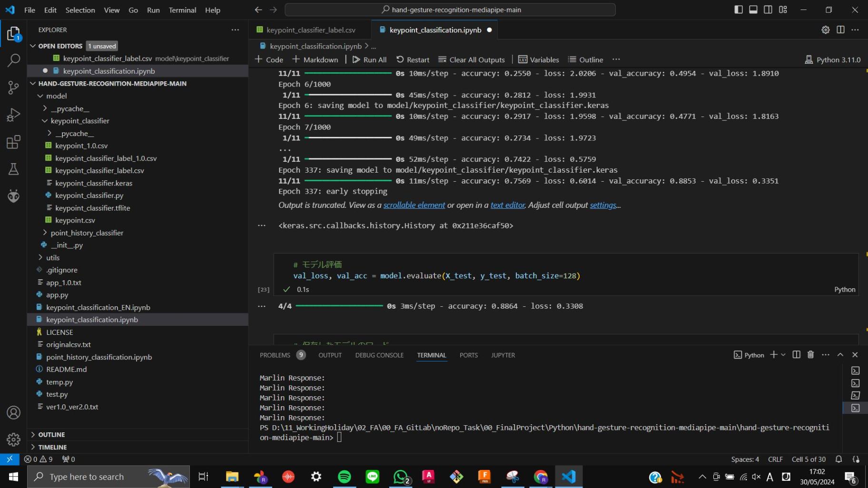Open the Manage gear in activity bar

13,439
